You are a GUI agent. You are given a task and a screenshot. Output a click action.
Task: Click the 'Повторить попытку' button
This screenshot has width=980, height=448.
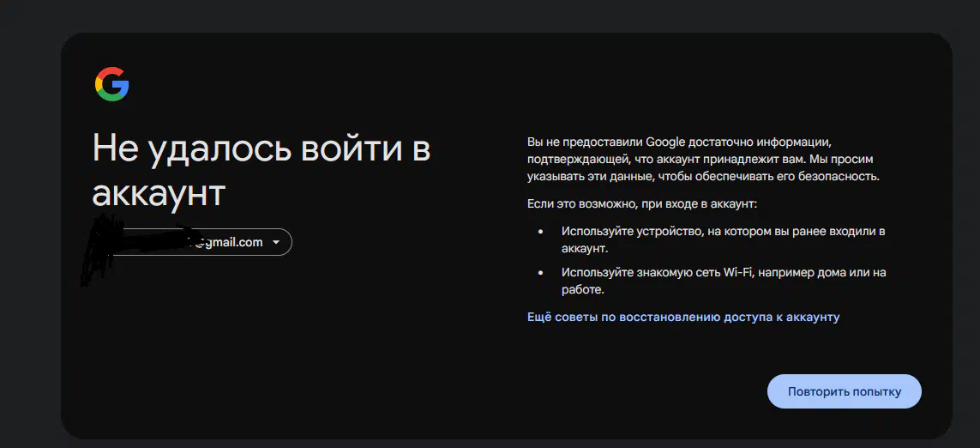[845, 391]
